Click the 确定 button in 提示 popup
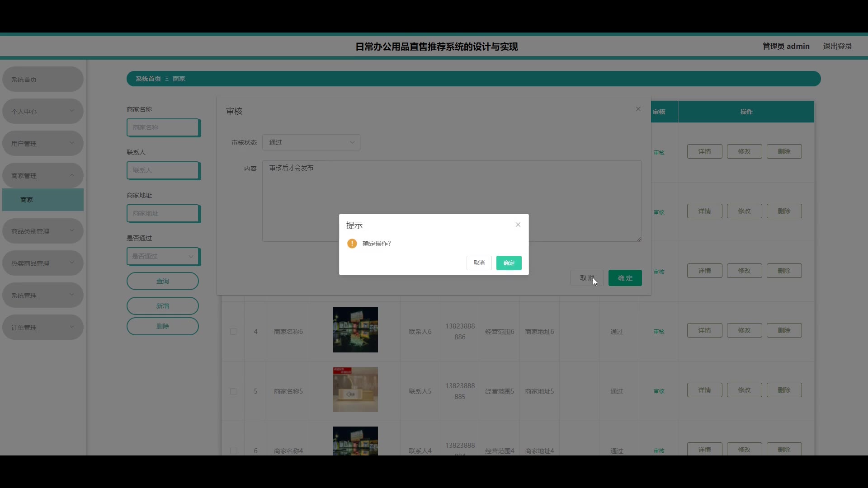This screenshot has width=868, height=488. click(509, 263)
